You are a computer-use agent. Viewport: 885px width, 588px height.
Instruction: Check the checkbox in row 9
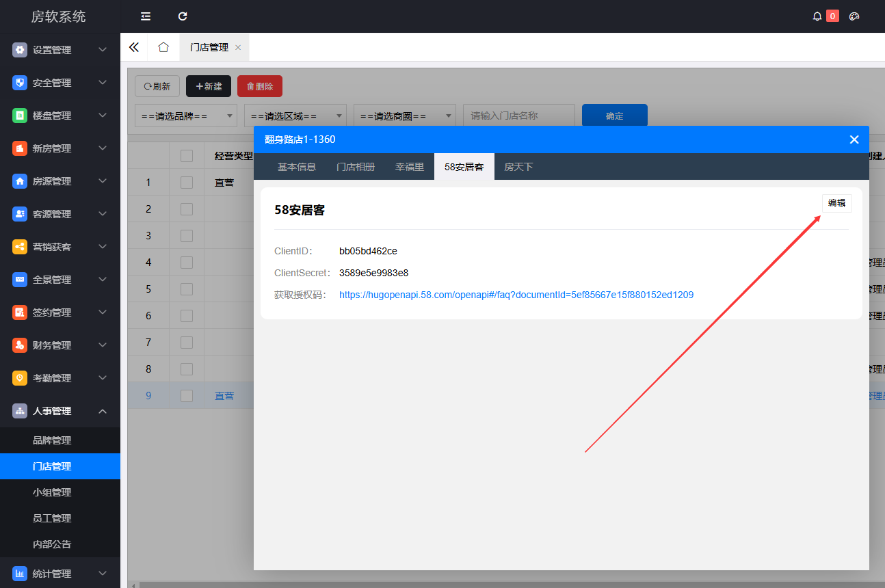pyautogui.click(x=187, y=395)
